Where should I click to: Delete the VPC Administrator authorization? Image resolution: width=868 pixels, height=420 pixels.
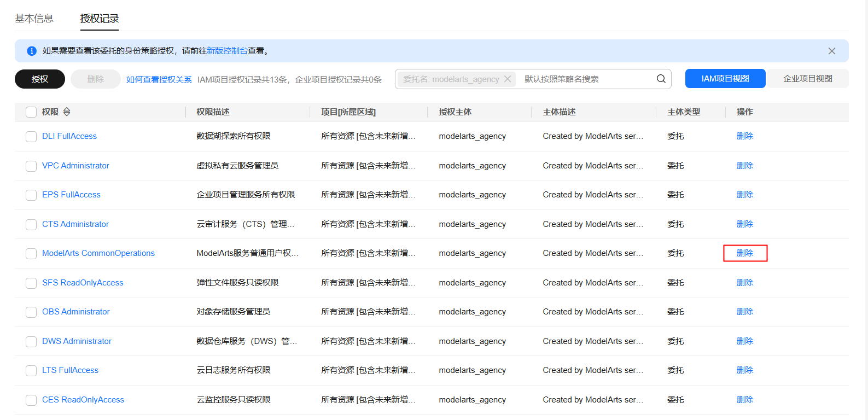point(745,166)
